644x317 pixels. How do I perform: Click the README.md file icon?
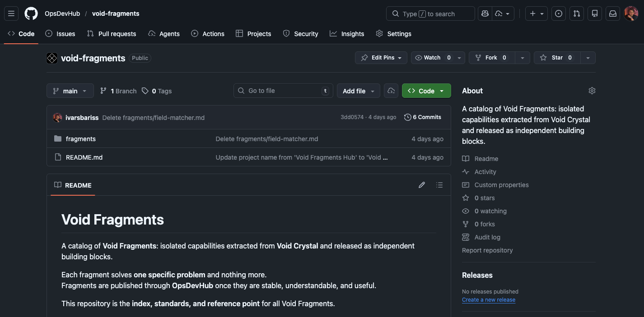(58, 157)
